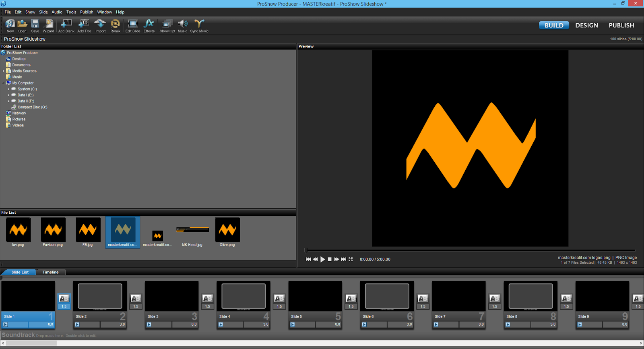Play the slideshow preview

322,259
